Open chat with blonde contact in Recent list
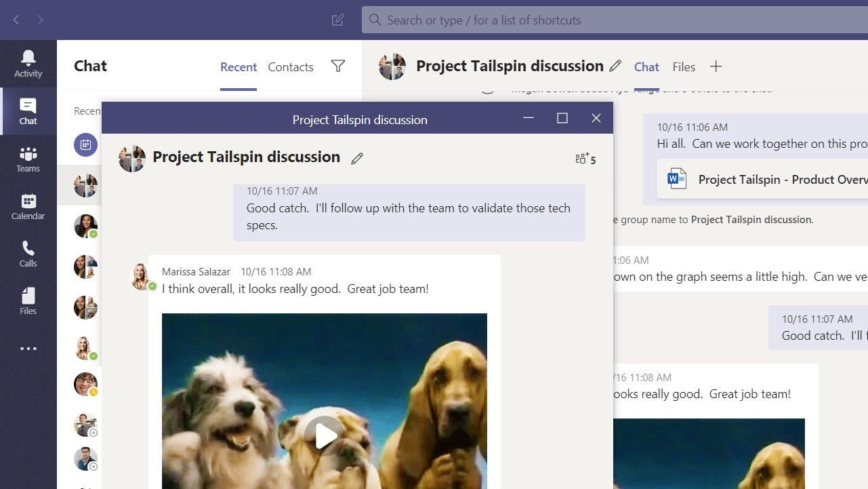 86,348
